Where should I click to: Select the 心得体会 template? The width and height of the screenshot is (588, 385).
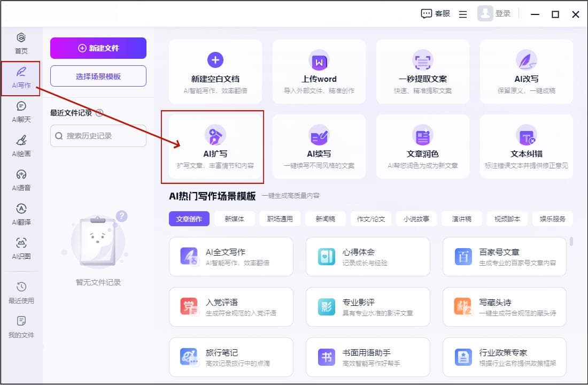click(x=368, y=257)
